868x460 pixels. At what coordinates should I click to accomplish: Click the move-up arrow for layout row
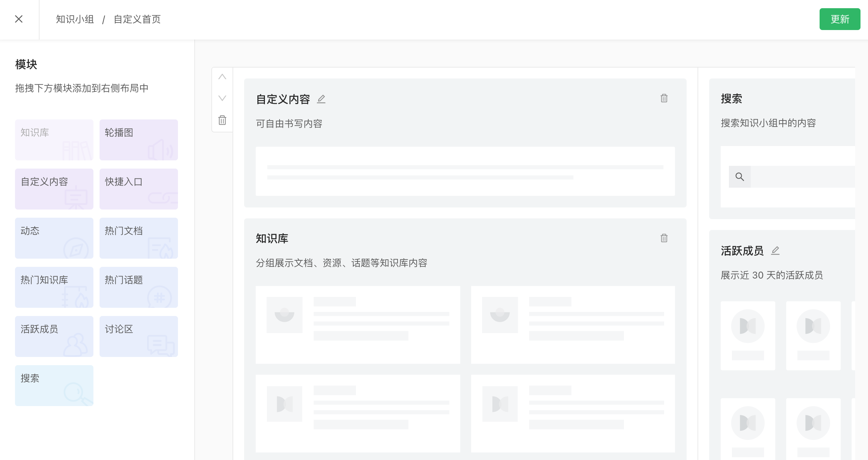tap(222, 77)
